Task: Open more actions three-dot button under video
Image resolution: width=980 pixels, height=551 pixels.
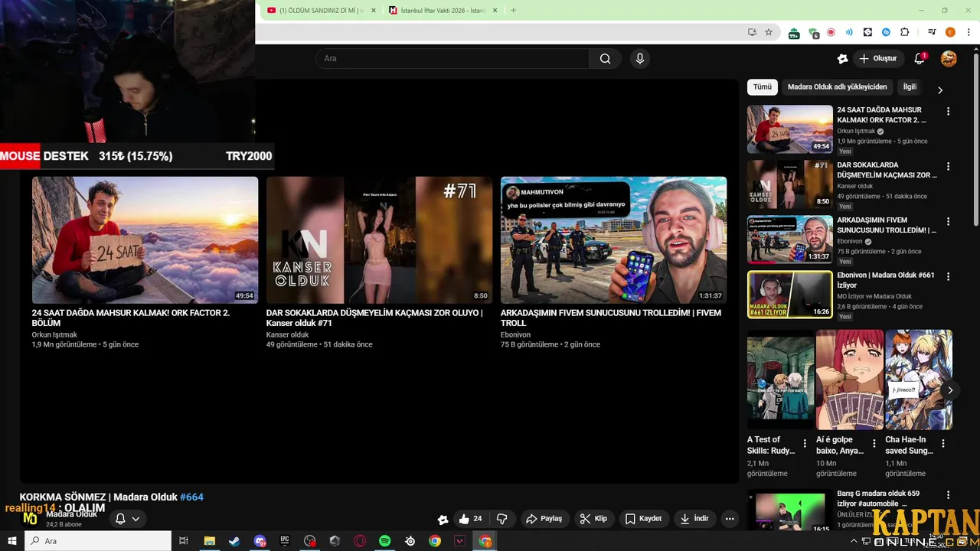Action: pyautogui.click(x=730, y=519)
